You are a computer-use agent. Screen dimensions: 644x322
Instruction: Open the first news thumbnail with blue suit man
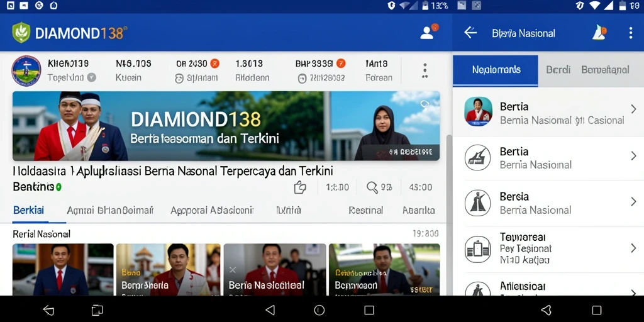63,269
